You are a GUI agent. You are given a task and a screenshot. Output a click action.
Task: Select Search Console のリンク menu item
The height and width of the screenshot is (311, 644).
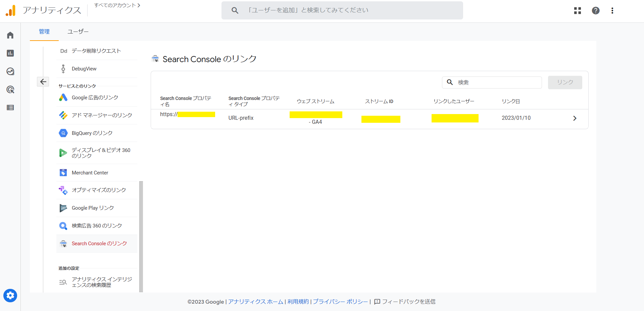(97, 244)
